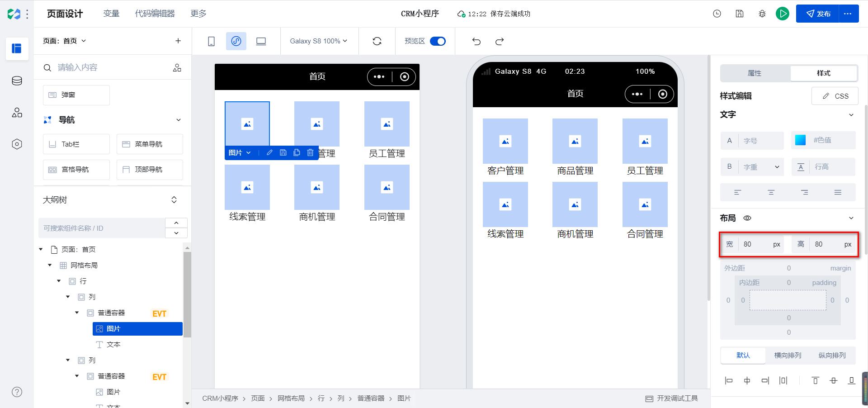Screen dimensions: 868x408
Task: Open the data source database sidebar icon
Action: pyautogui.click(x=17, y=81)
